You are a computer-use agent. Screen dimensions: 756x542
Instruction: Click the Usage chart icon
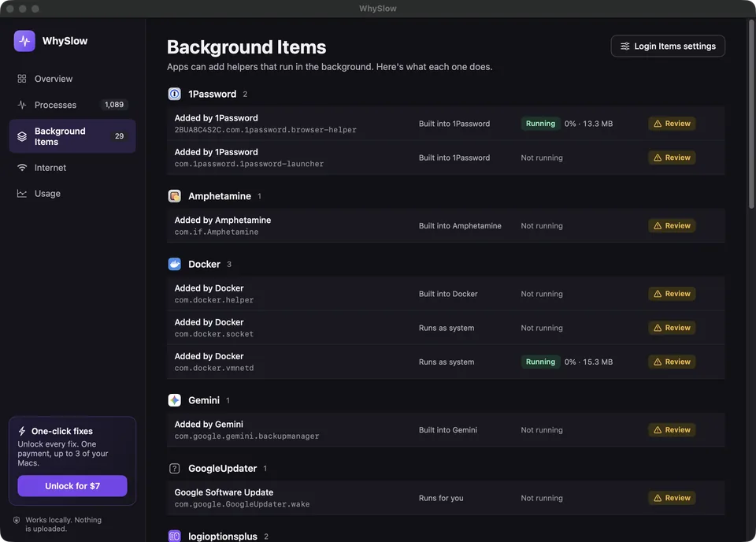(x=22, y=193)
